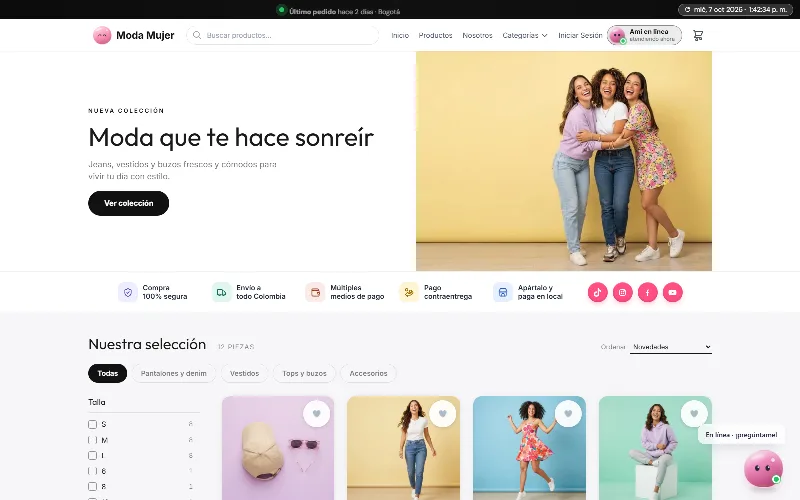800x500 pixels.
Task: Click the hero image of three women
Action: [x=564, y=161]
